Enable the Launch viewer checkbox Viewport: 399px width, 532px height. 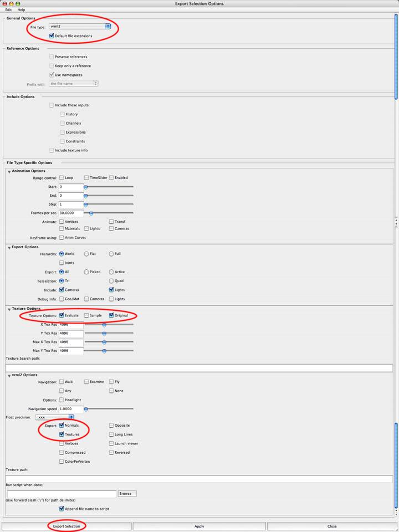click(x=111, y=443)
